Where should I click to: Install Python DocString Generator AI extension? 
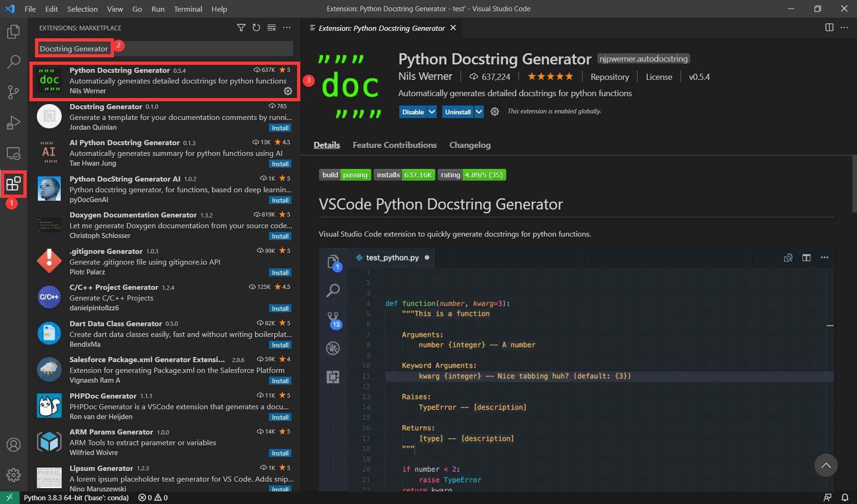click(280, 200)
